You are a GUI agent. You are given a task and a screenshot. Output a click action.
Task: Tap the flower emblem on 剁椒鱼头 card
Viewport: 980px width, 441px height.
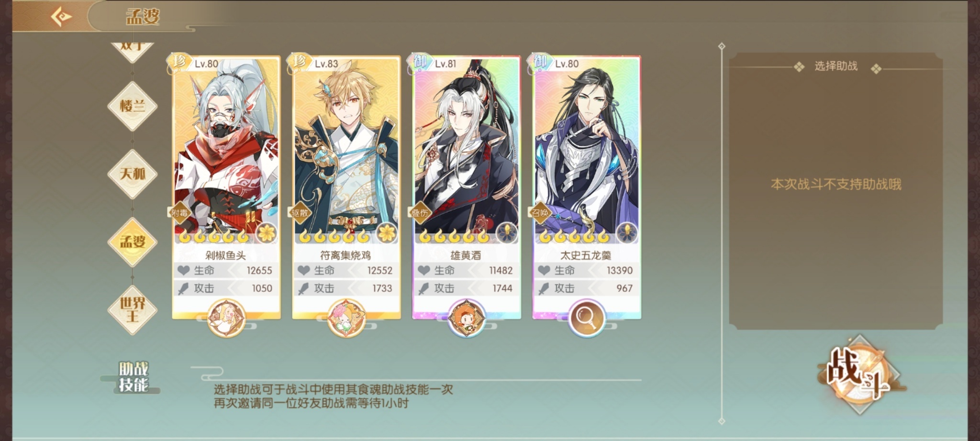click(267, 233)
